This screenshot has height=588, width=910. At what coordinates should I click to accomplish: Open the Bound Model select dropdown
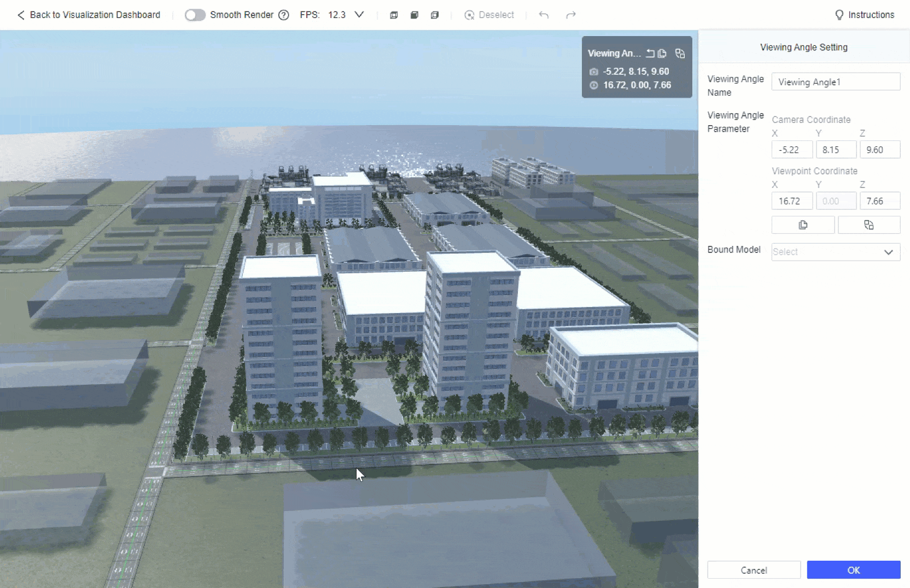coord(836,252)
